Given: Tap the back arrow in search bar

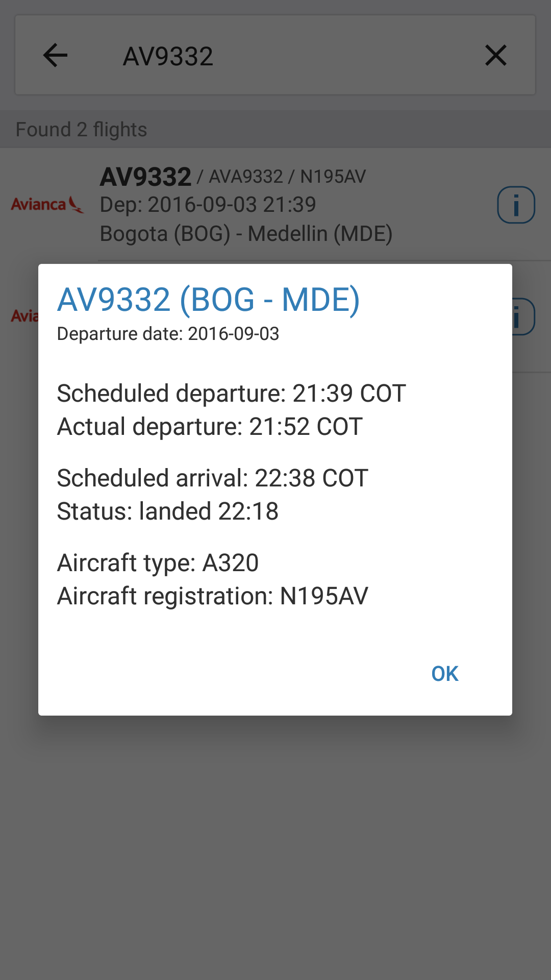Looking at the screenshot, I should [55, 55].
